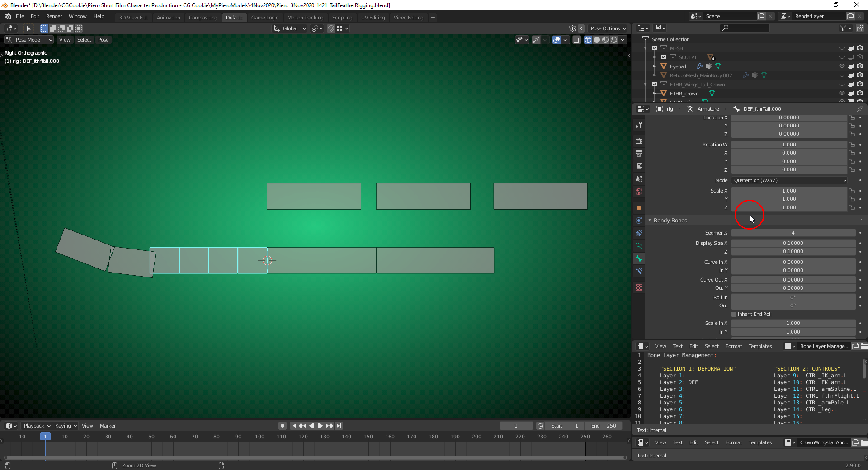The height and width of the screenshot is (470, 868).
Task: Toggle the SCULPT collection checkbox
Action: point(664,57)
